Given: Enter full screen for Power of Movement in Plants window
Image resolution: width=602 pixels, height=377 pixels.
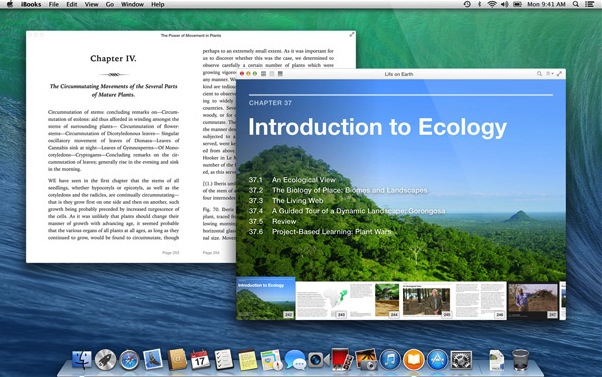Looking at the screenshot, I should point(351,35).
